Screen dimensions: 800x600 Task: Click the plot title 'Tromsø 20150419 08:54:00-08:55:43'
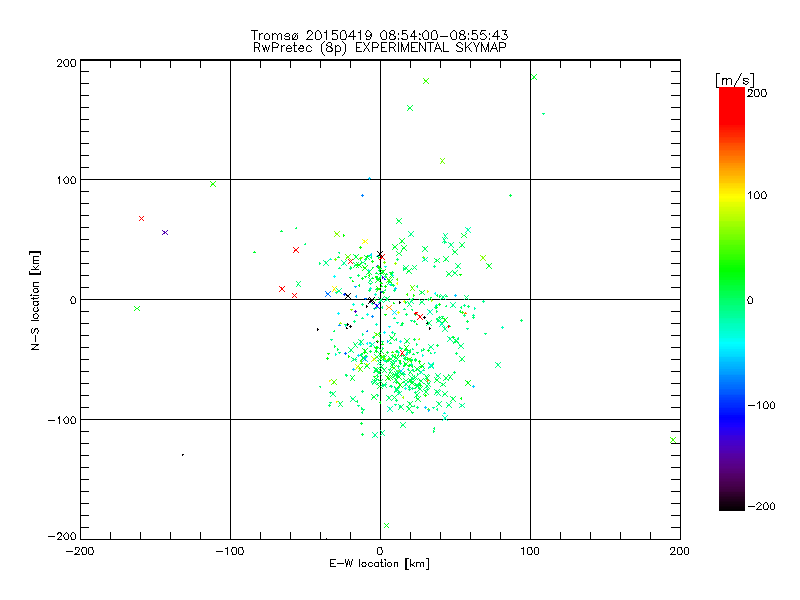point(379,35)
